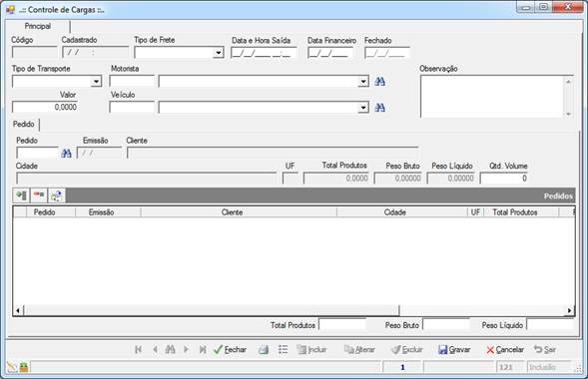Expand the Veículo description combo box
This screenshot has height=379, width=588.
point(363,108)
